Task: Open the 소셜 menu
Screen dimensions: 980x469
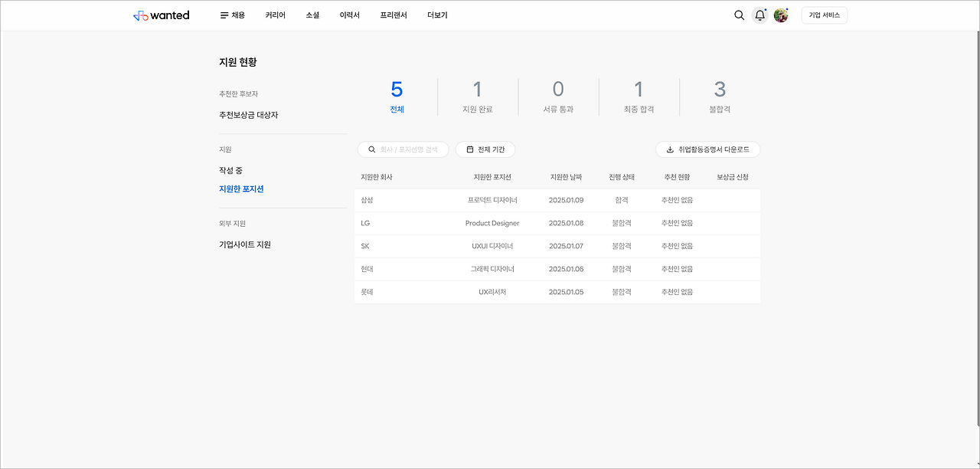Action: pos(312,15)
